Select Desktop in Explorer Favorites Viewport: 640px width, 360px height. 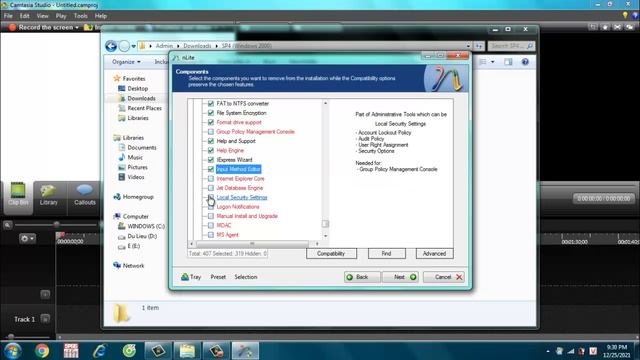click(x=138, y=89)
